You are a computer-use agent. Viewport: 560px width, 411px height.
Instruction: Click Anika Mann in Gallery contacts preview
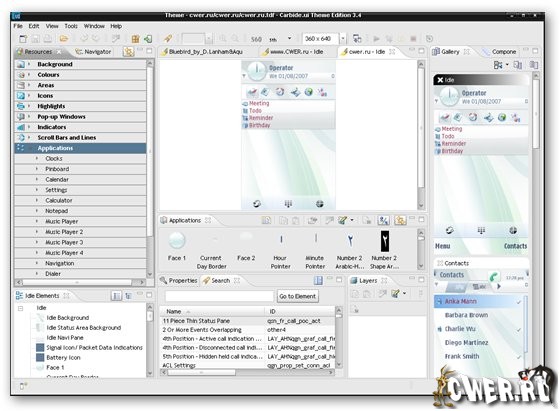click(479, 302)
